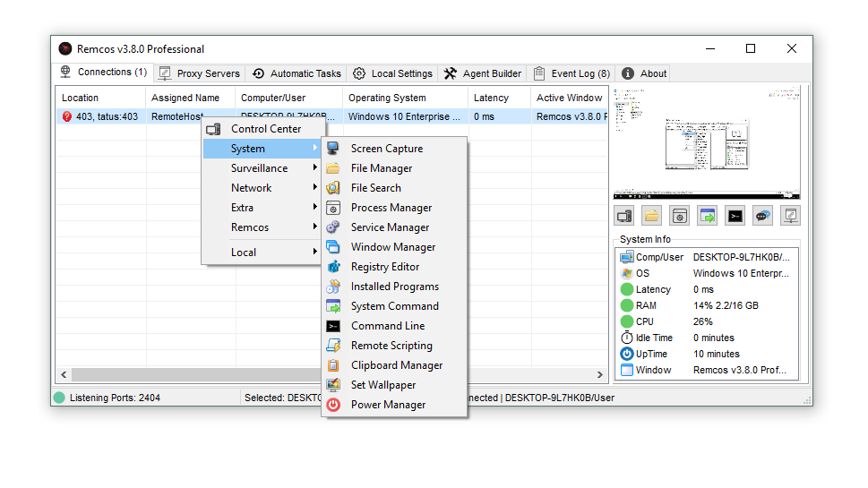Click the horizontal scrollbar right arrow
868x488 pixels.
600,374
